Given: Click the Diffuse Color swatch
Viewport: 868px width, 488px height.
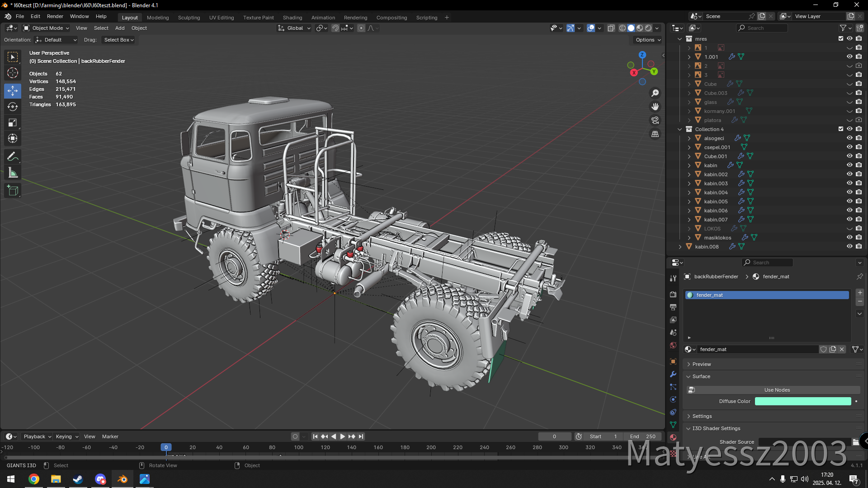Looking at the screenshot, I should (x=802, y=401).
